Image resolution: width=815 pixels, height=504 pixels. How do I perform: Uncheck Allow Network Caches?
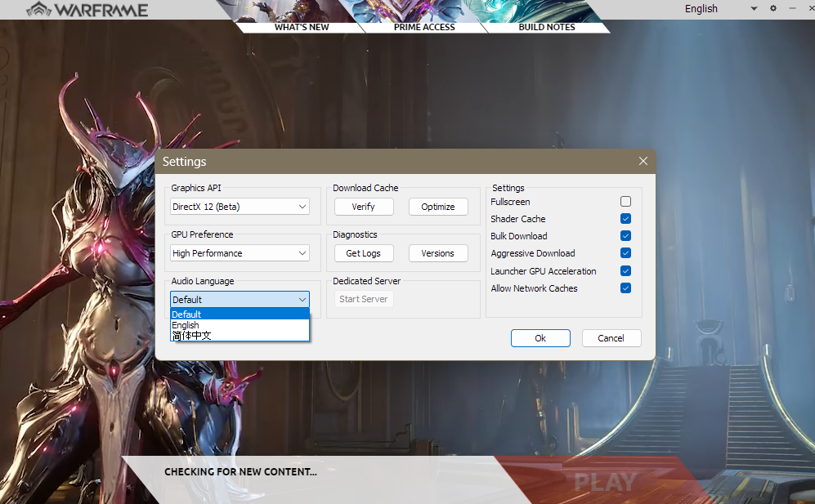click(625, 288)
